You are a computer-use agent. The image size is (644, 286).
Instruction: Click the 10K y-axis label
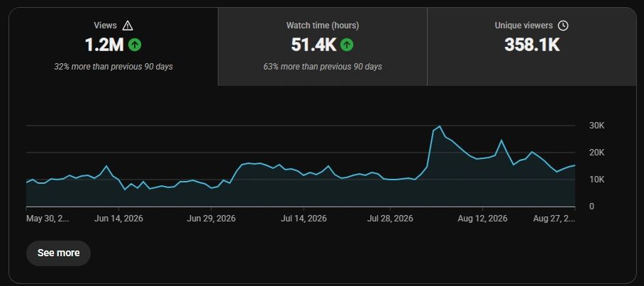596,180
